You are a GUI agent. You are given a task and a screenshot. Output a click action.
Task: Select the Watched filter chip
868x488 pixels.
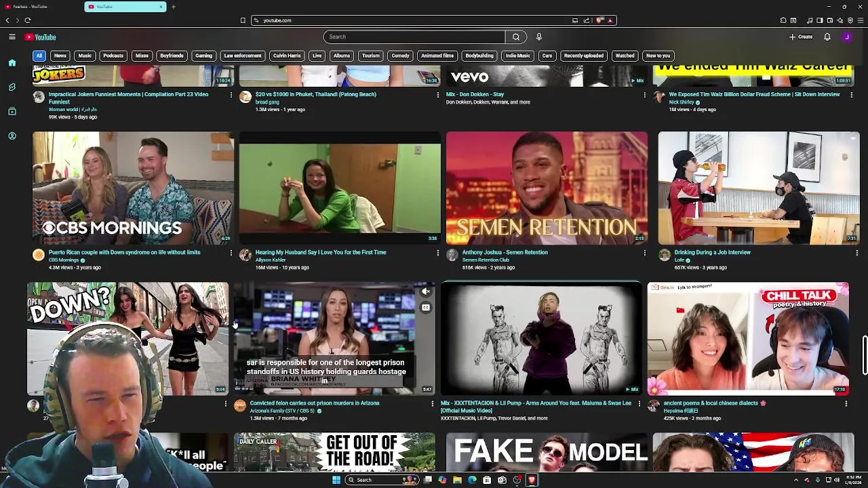[x=625, y=56]
